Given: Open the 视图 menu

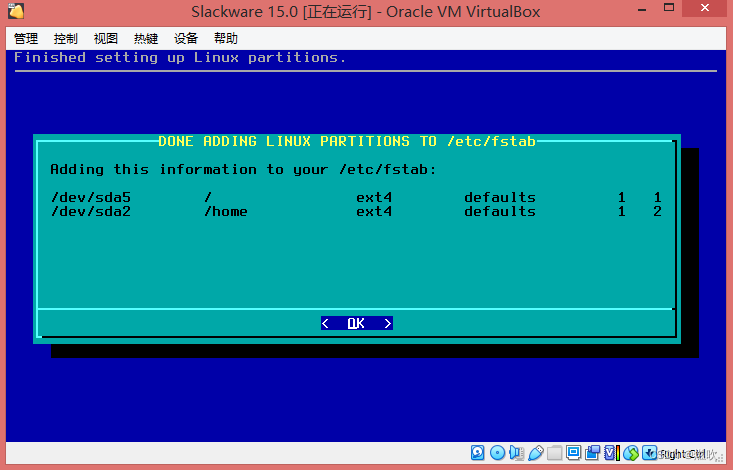Looking at the screenshot, I should [106, 38].
